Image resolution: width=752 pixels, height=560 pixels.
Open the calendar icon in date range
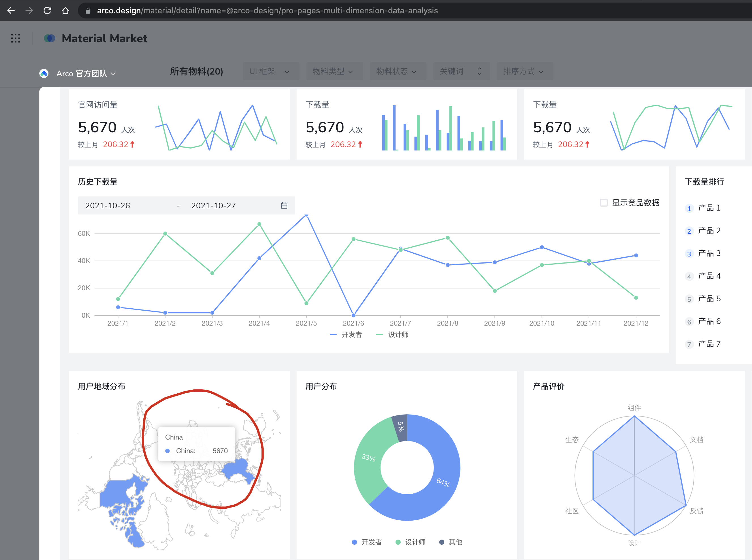click(284, 205)
